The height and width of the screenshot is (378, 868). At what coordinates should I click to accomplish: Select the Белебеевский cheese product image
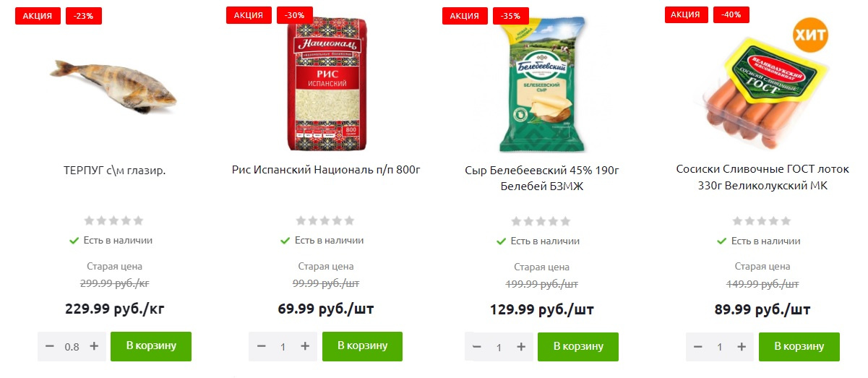[542, 78]
